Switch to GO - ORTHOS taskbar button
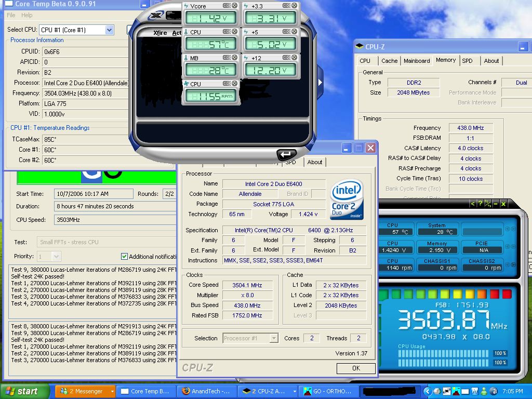 point(328,391)
